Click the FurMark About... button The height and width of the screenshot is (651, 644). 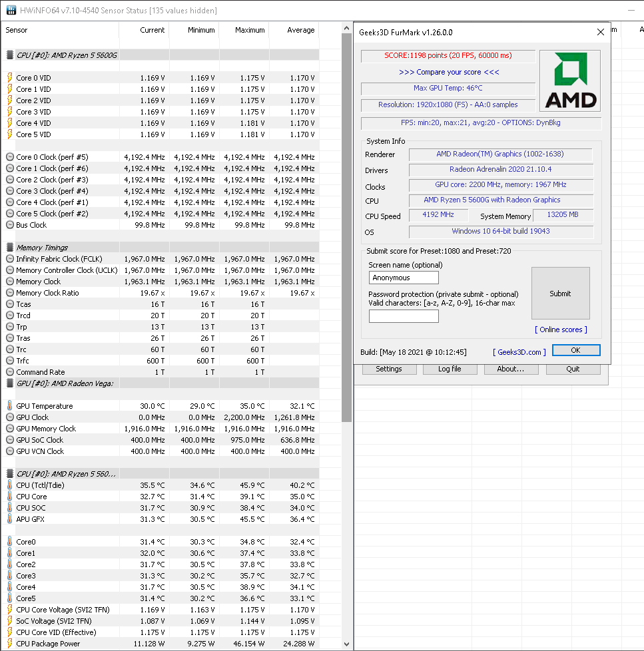click(511, 369)
